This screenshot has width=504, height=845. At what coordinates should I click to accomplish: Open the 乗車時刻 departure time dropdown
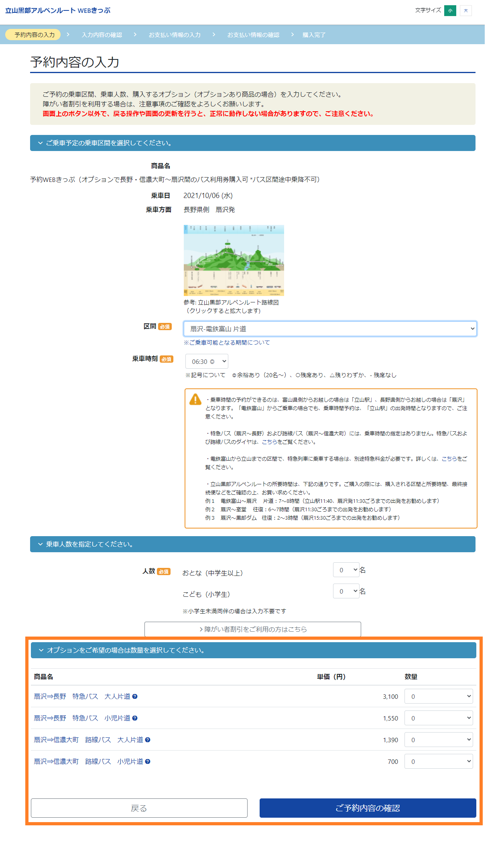coord(207,361)
